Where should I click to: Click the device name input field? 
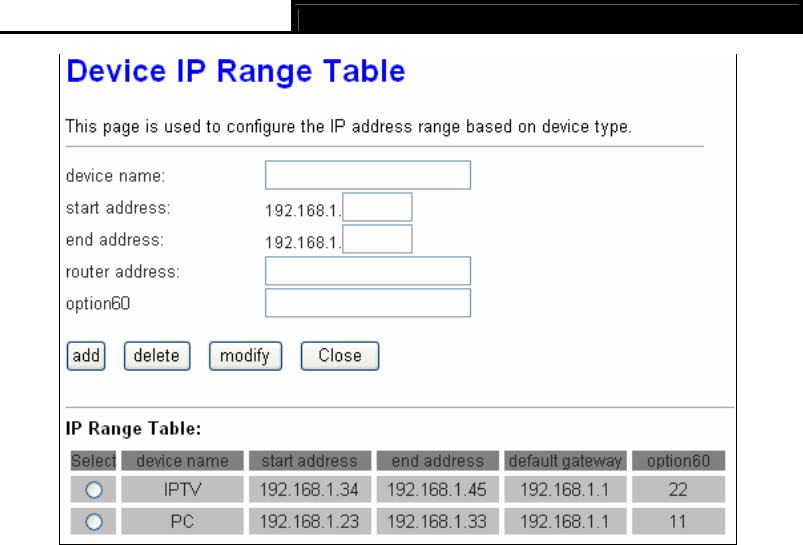tap(368, 175)
